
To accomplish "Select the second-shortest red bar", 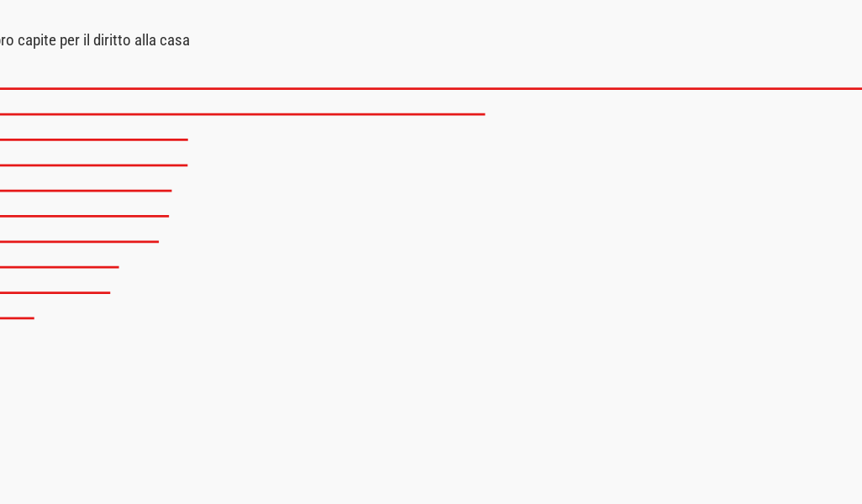I will (55, 292).
